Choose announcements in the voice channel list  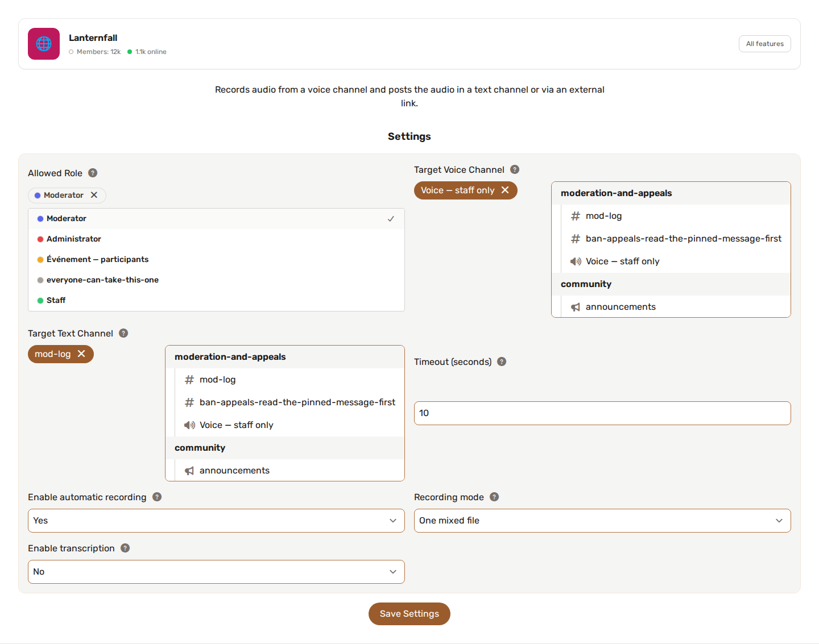tap(676, 307)
